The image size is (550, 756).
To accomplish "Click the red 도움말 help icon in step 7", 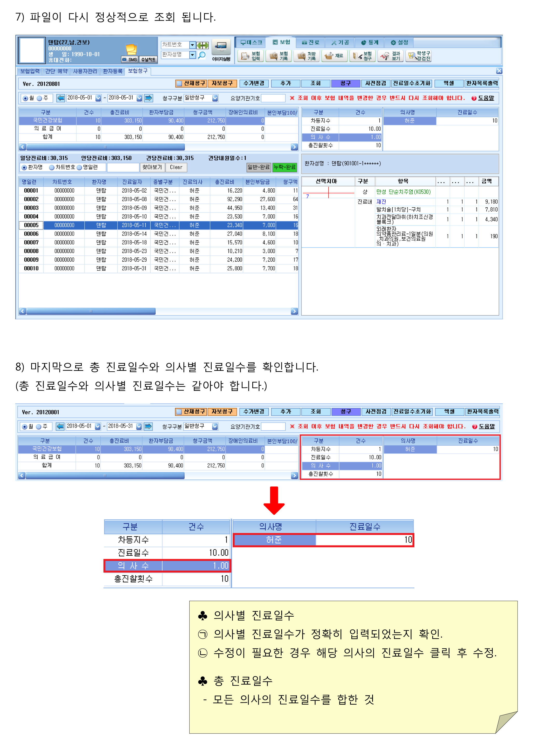I will (474, 98).
